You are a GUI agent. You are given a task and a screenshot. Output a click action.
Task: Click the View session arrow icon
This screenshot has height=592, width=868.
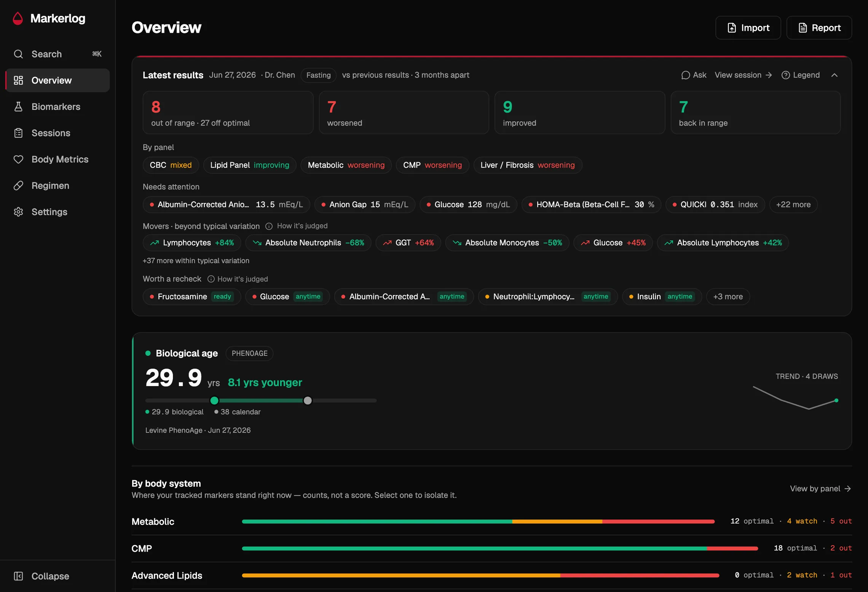coord(769,75)
